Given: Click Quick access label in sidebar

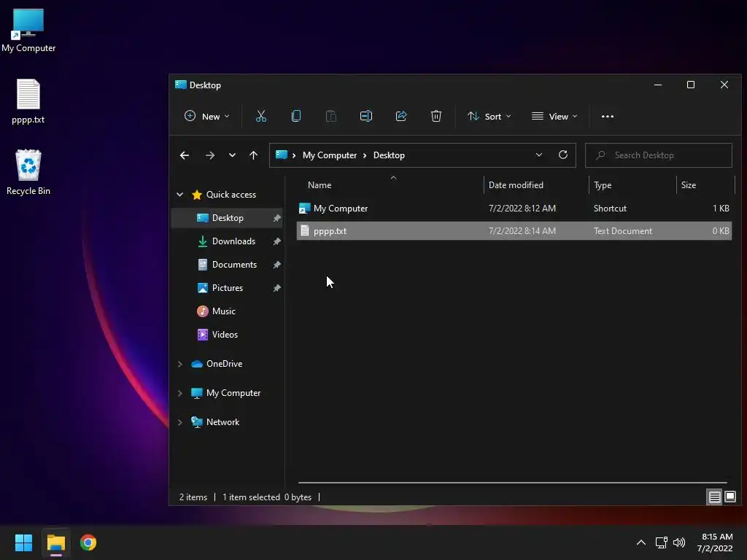Looking at the screenshot, I should (x=231, y=194).
